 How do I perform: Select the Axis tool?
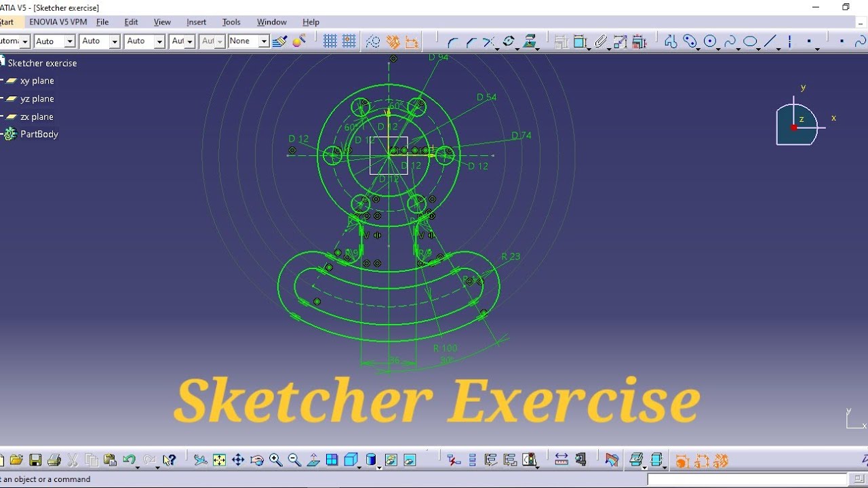790,42
